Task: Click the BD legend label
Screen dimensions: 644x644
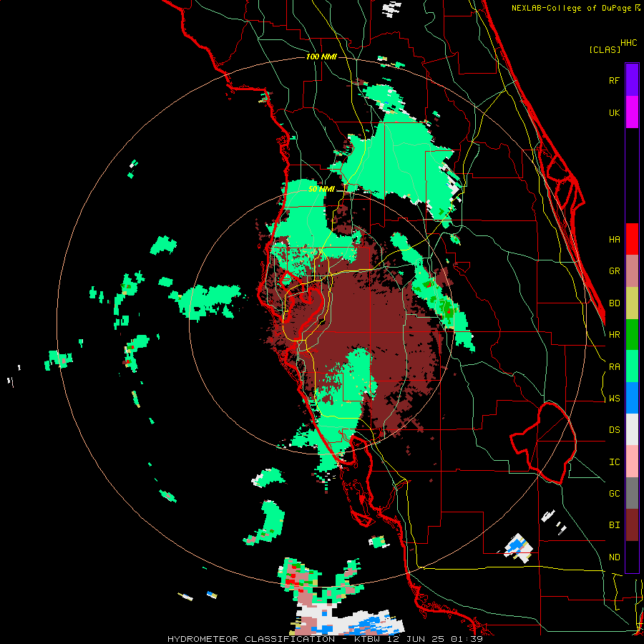Action: pos(614,303)
